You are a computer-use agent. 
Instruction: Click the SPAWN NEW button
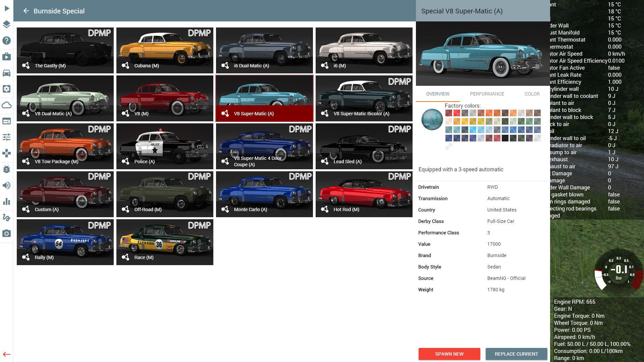click(449, 354)
